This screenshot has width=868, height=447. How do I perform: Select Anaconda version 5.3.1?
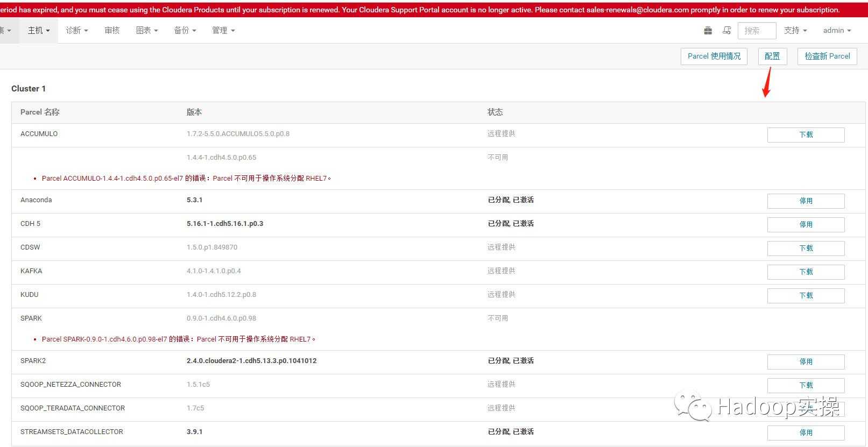click(x=194, y=200)
